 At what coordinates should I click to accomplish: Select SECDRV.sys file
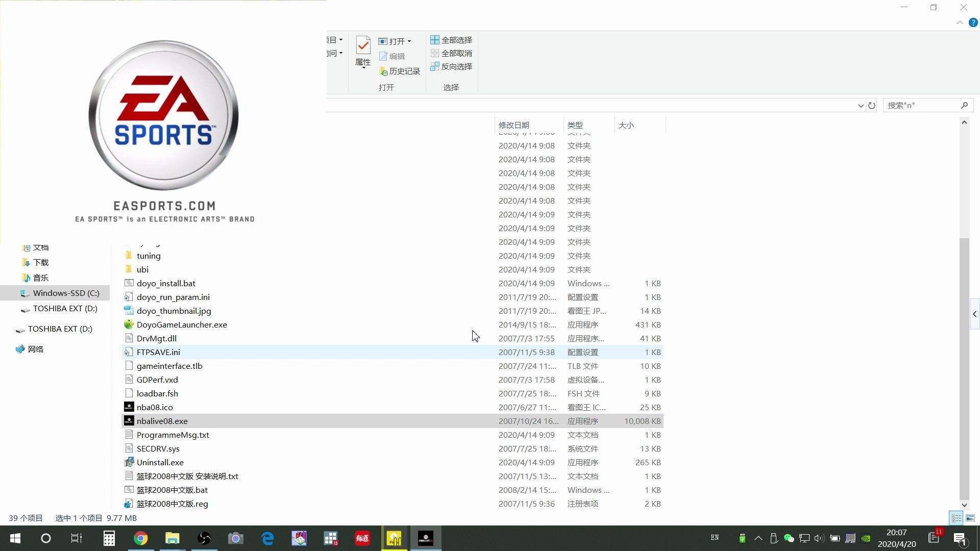[394, 448]
